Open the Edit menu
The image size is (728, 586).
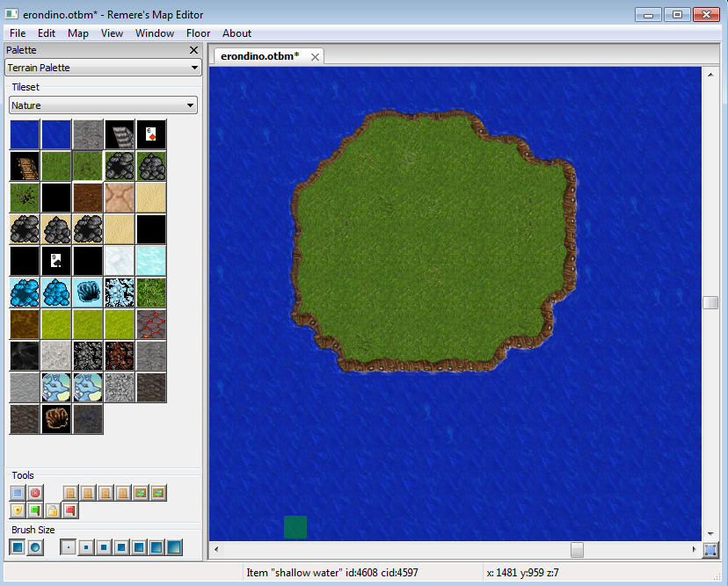click(x=47, y=33)
